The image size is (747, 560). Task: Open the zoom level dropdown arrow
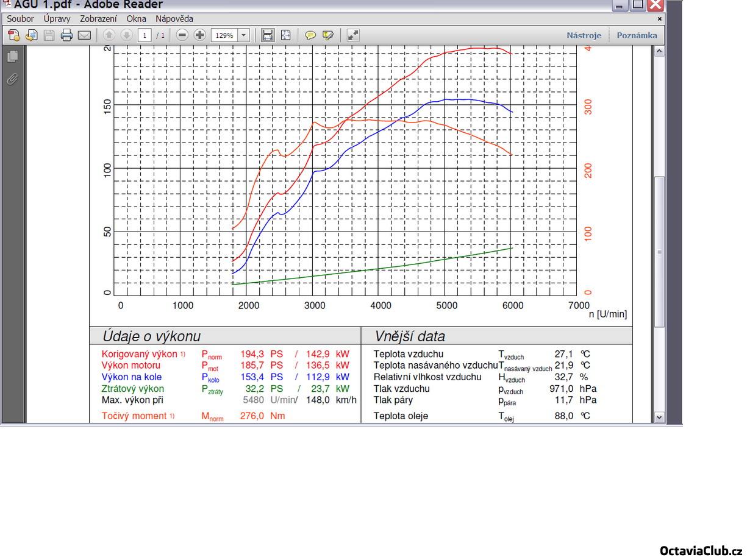pyautogui.click(x=244, y=35)
